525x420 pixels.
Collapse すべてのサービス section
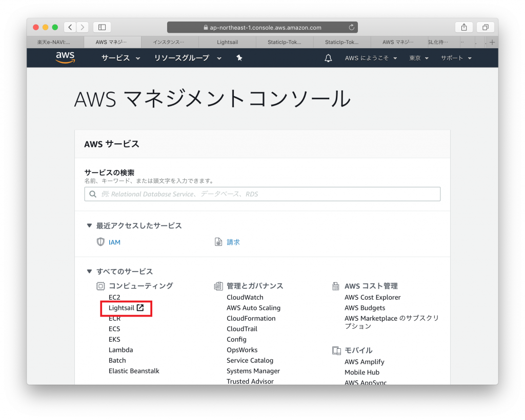[x=89, y=271]
